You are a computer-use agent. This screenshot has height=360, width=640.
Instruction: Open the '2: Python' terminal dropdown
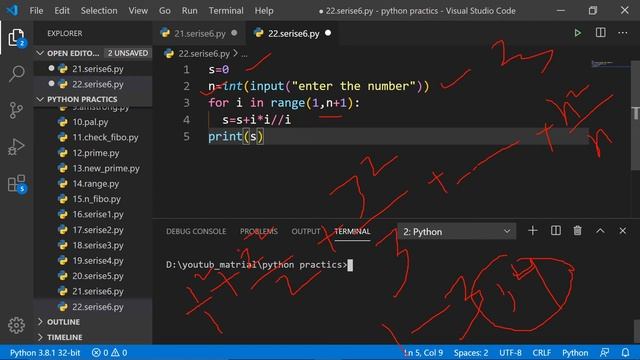click(x=456, y=231)
